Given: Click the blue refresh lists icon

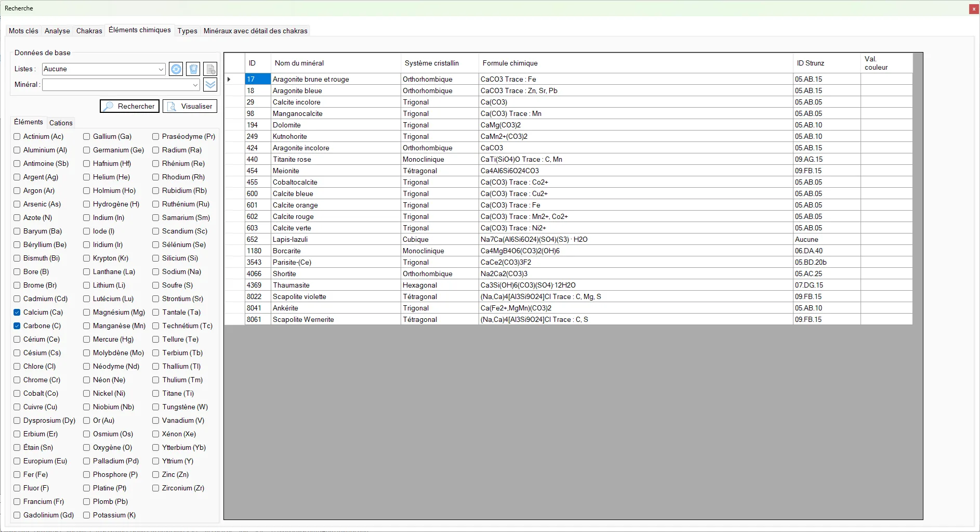Looking at the screenshot, I should point(176,69).
